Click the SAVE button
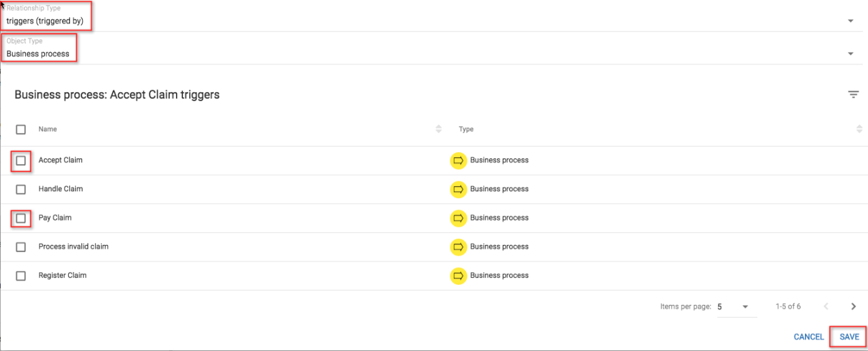This screenshot has height=351, width=868. (x=848, y=337)
